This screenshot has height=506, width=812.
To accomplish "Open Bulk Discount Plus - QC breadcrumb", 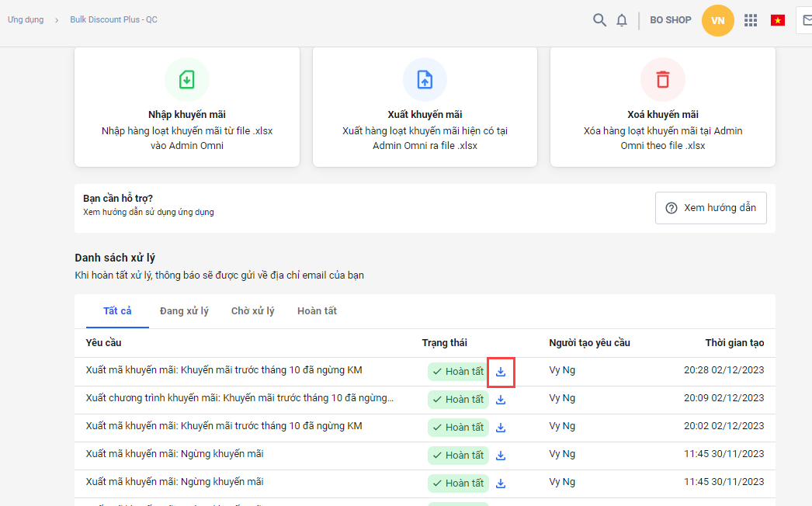I will click(113, 19).
